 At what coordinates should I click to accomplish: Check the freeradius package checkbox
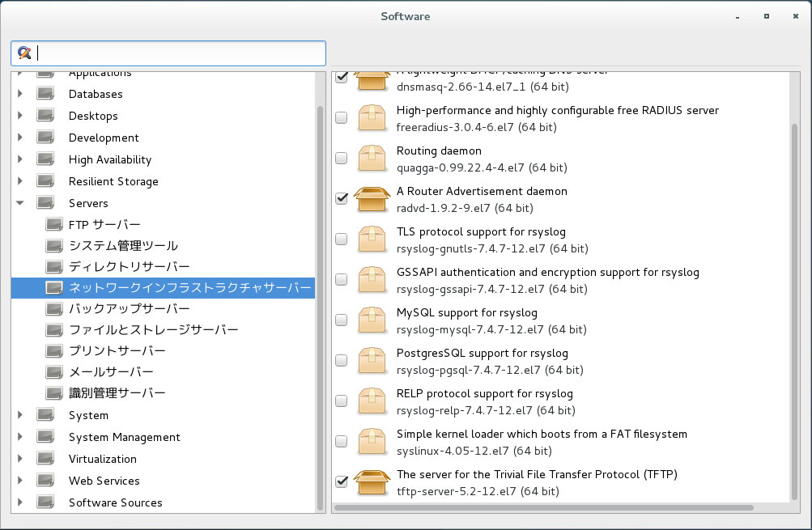[342, 117]
